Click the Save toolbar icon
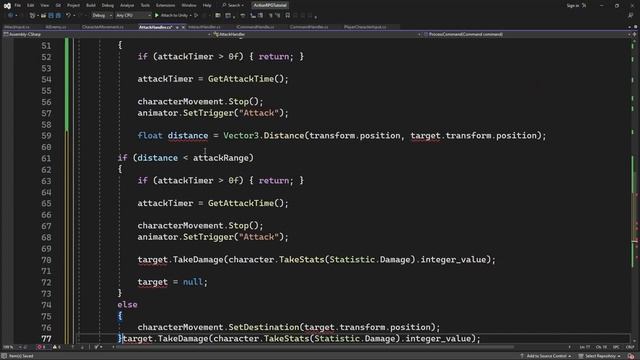 (x=51, y=16)
